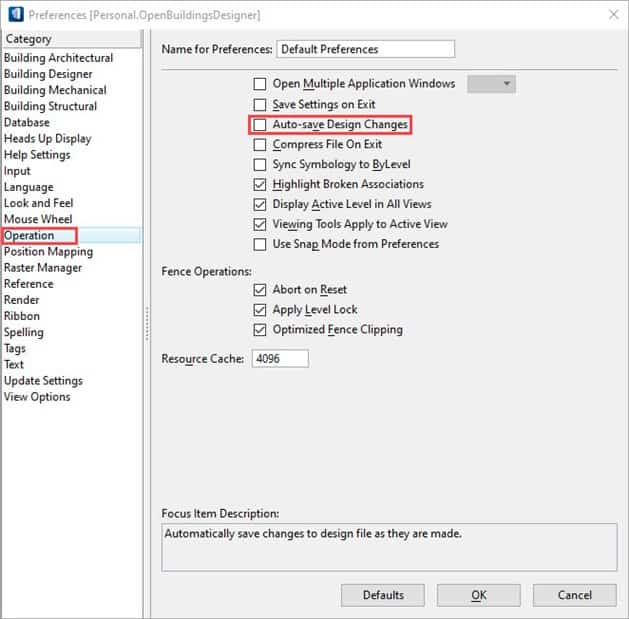Toggle Save Settings on Exit
The image size is (629, 619).
(x=260, y=105)
